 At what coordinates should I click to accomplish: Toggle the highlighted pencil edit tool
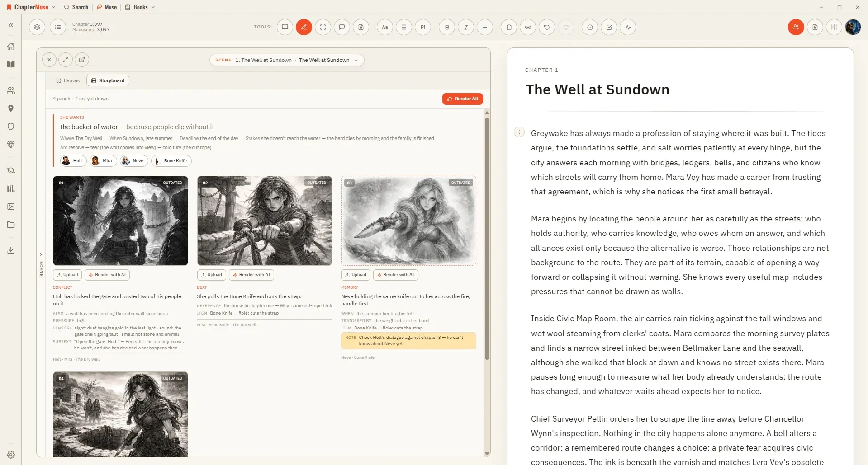(304, 27)
